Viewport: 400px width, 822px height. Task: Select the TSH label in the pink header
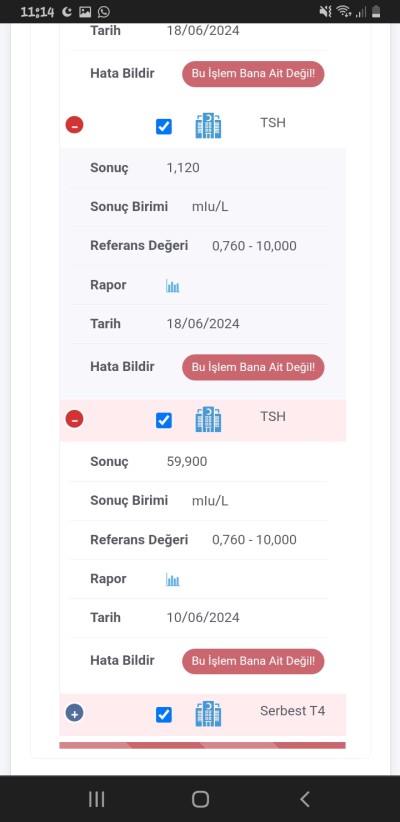click(273, 416)
